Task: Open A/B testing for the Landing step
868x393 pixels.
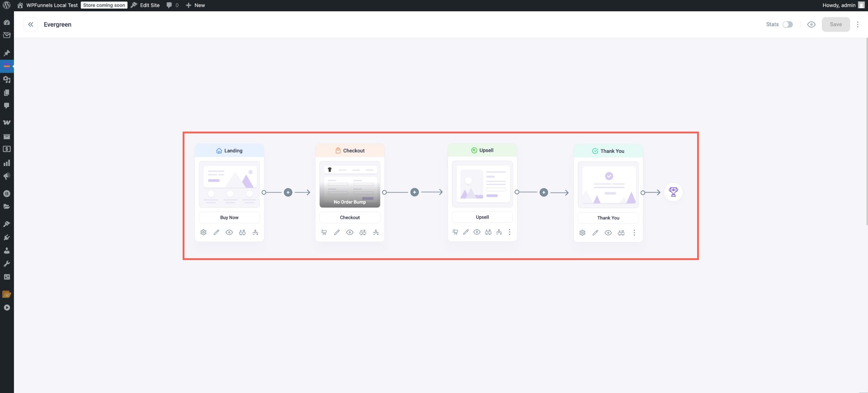Action: (242, 232)
